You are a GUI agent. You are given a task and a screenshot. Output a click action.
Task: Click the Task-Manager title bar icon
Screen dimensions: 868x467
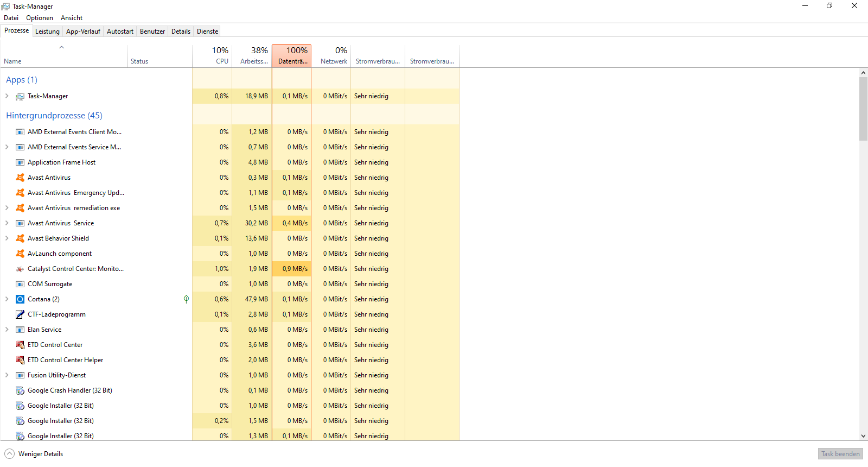coord(5,7)
